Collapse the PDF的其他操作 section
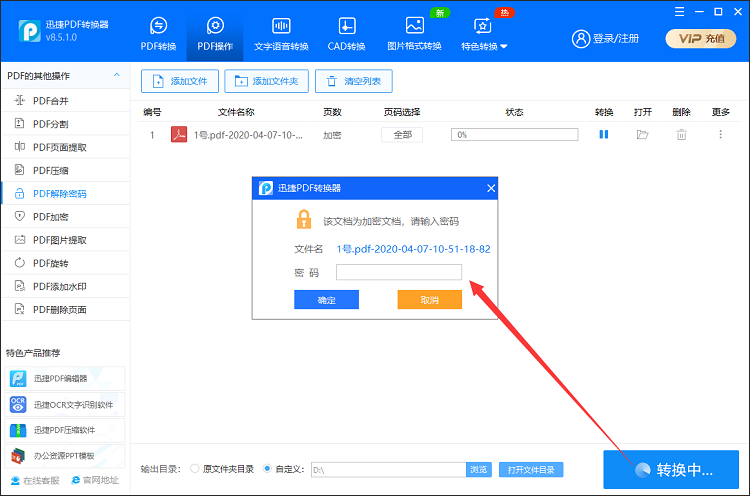750x496 pixels. [x=116, y=76]
